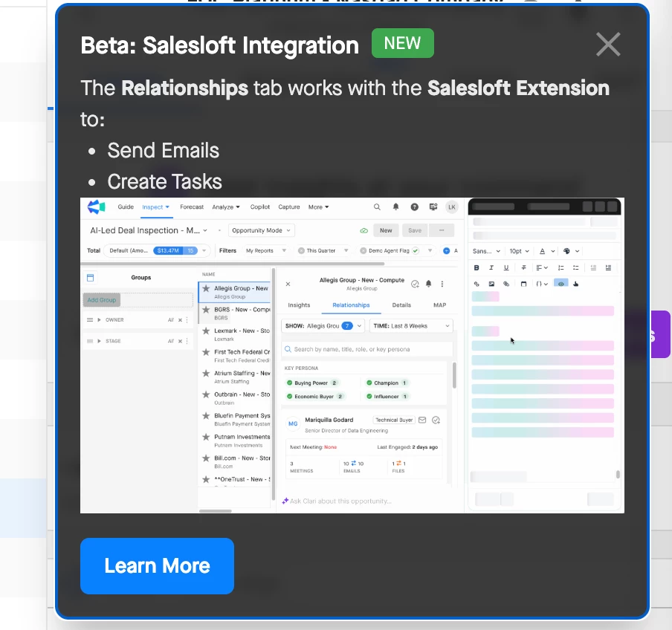Click the attachment paperclip in editor toolbar

coord(506,284)
